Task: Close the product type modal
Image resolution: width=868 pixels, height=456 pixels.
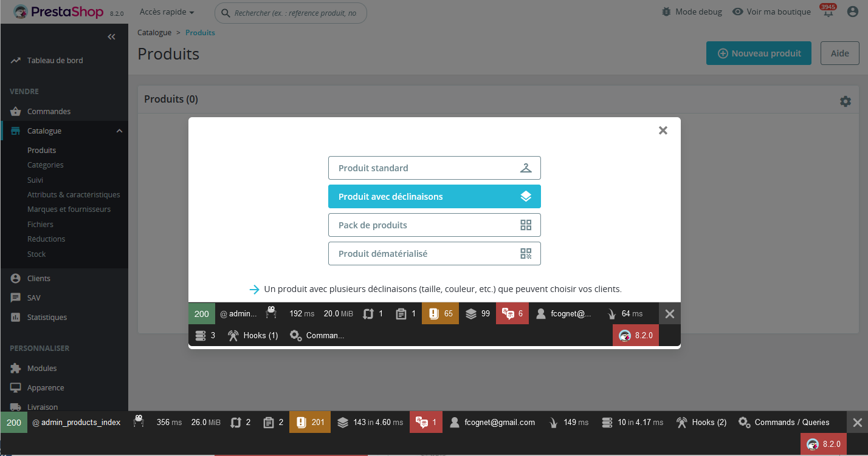Action: [663, 130]
